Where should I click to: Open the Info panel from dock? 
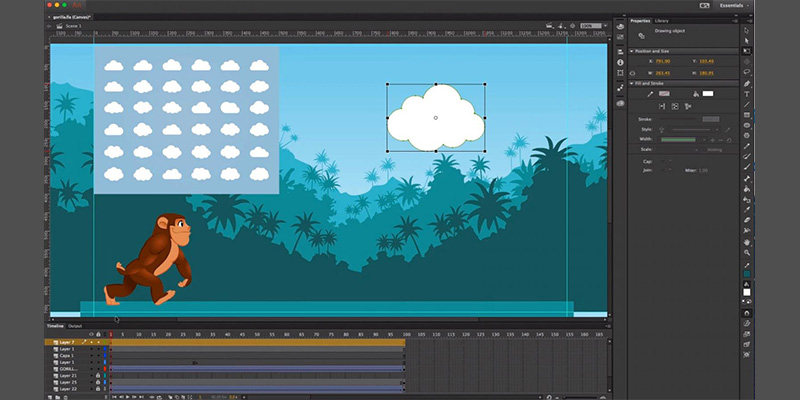coord(620,62)
